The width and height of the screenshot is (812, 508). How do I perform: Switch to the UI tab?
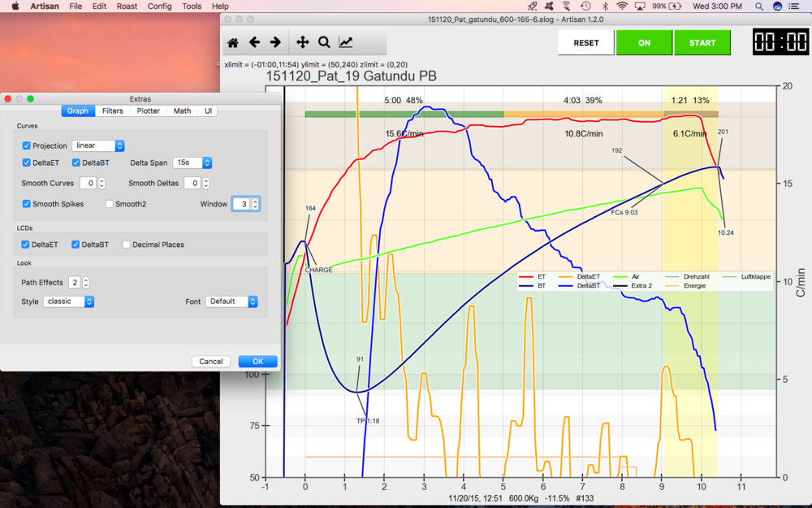[x=208, y=111]
